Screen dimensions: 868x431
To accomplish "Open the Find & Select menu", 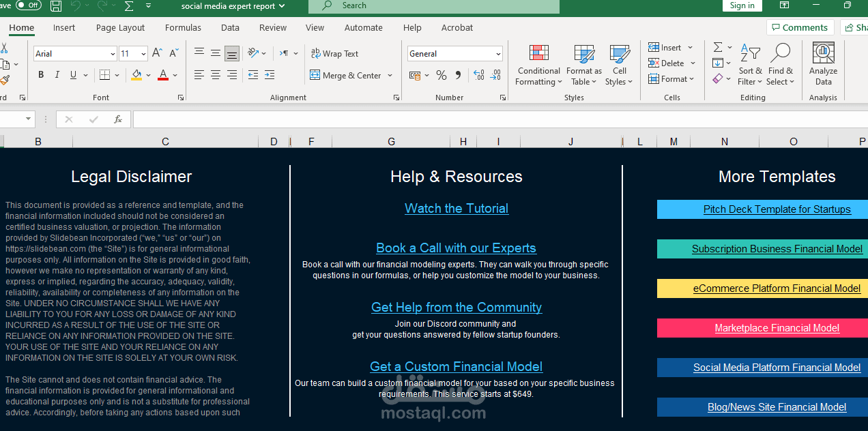I will 781,64.
